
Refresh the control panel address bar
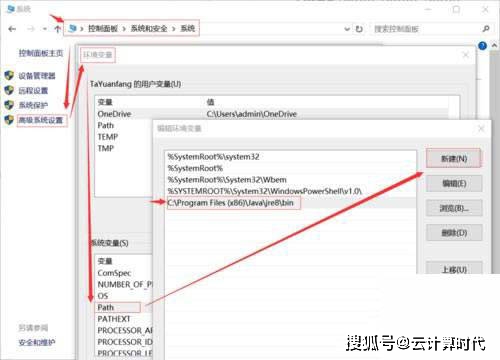pyautogui.click(x=359, y=29)
